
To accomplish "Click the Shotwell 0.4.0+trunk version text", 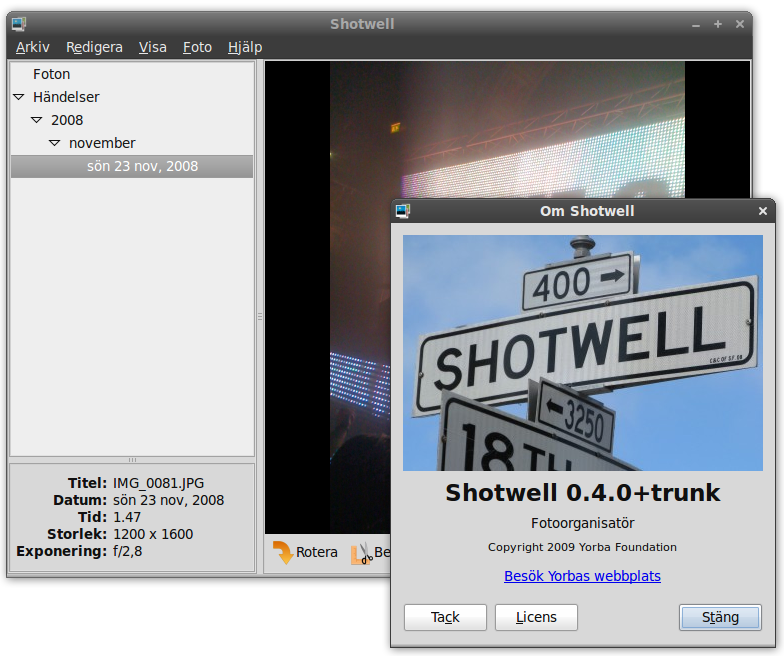I will [582, 492].
